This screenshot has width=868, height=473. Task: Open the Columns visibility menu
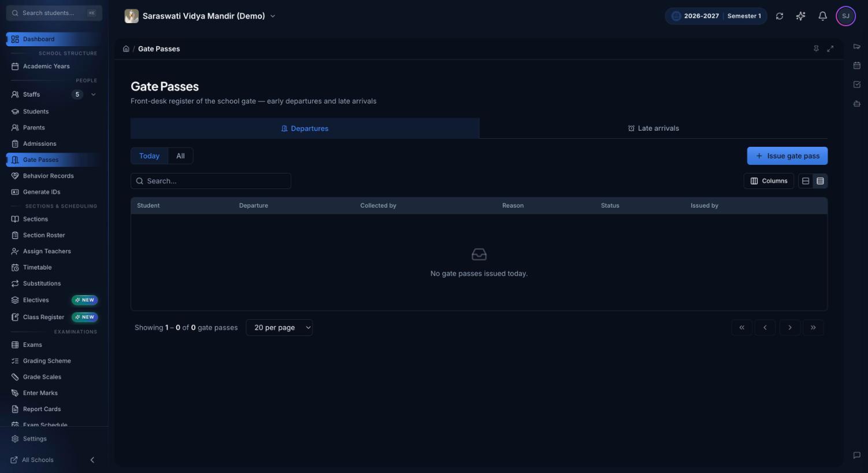pos(769,181)
